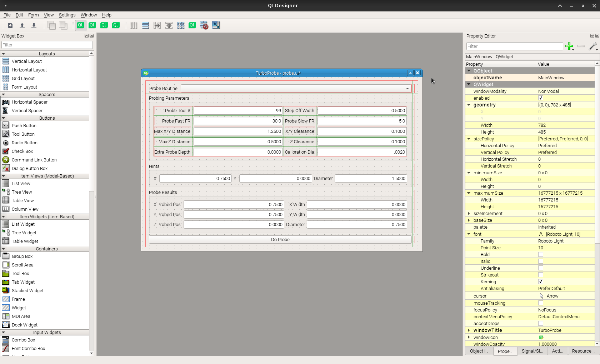Toggle the Italic font checkbox
Screen dimensions: 600x364
click(x=541, y=261)
